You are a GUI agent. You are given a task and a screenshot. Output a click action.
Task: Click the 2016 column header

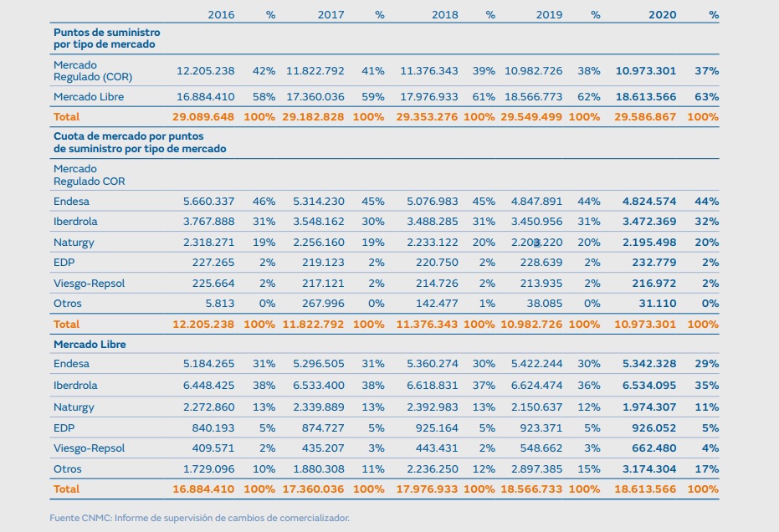point(221,15)
